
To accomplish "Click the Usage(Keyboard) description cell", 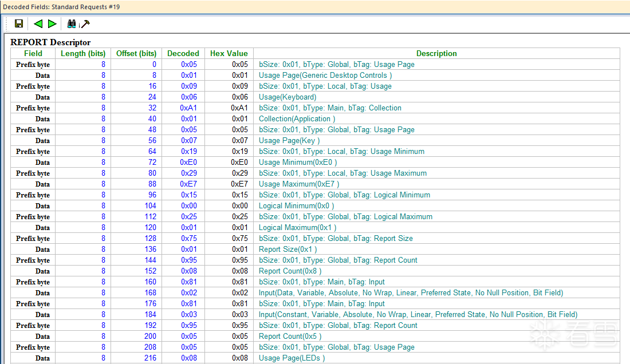I will click(288, 97).
